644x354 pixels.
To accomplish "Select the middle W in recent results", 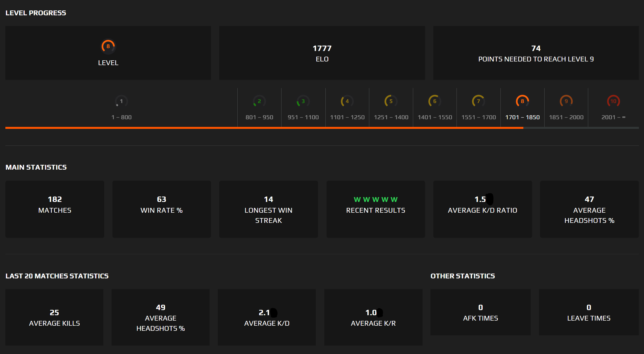I will [376, 199].
